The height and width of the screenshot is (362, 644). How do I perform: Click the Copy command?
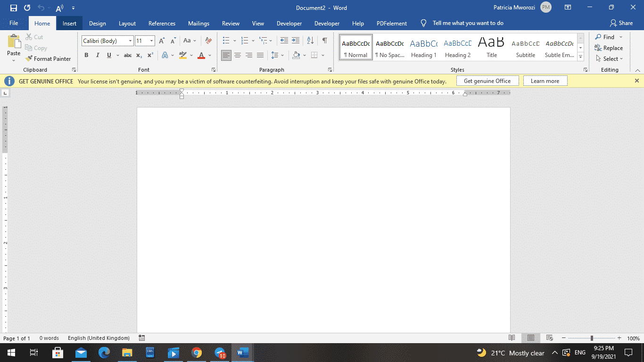coord(36,48)
